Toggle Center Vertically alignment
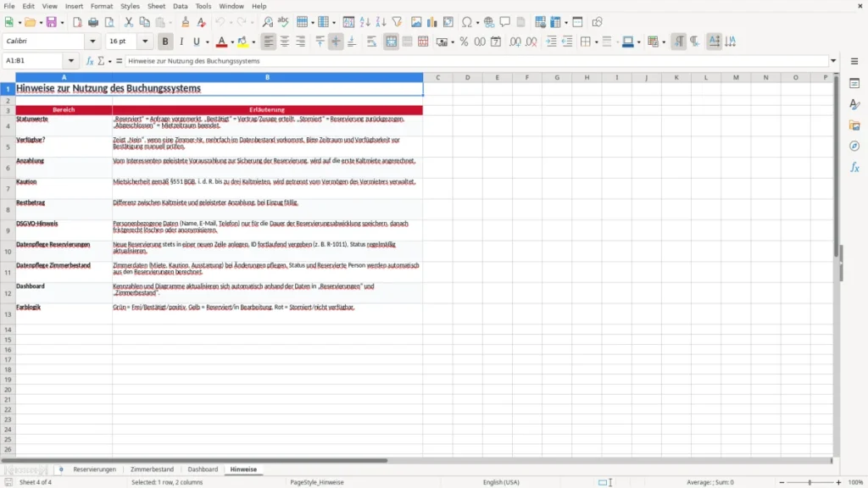The height and width of the screenshot is (488, 868). click(x=336, y=42)
